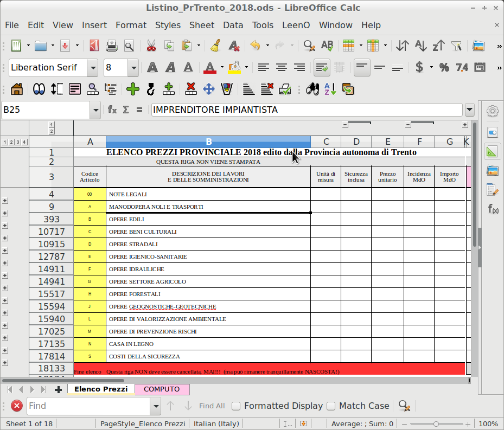Adjust the zoom slider handle
The height and width of the screenshot is (430, 504).
pyautogui.click(x=436, y=424)
